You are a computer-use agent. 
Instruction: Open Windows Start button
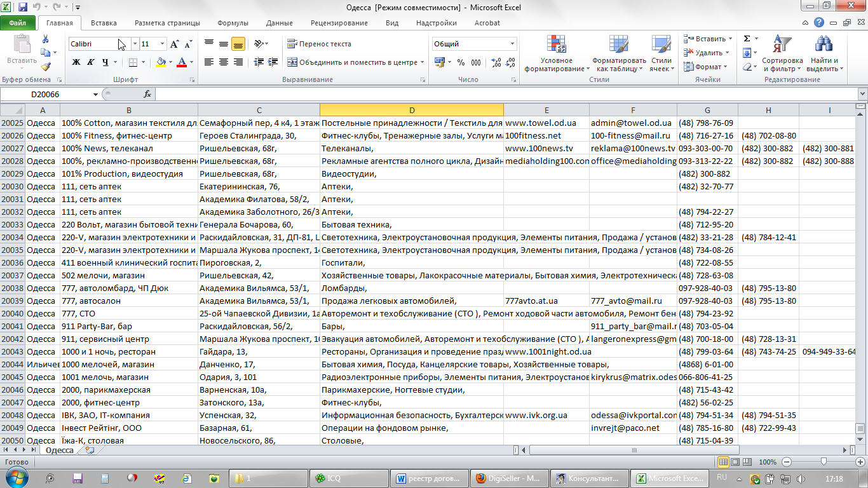tap(16, 477)
